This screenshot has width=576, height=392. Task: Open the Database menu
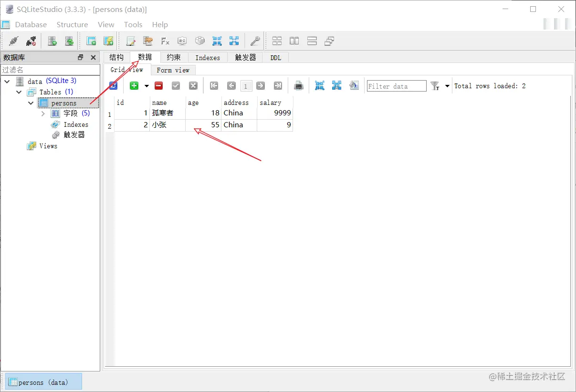pos(31,25)
